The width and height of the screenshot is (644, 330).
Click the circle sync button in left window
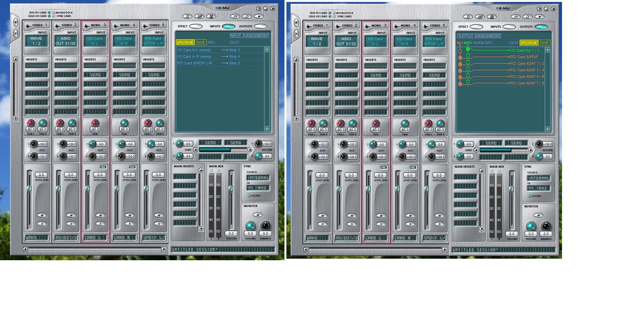pyautogui.click(x=247, y=16)
